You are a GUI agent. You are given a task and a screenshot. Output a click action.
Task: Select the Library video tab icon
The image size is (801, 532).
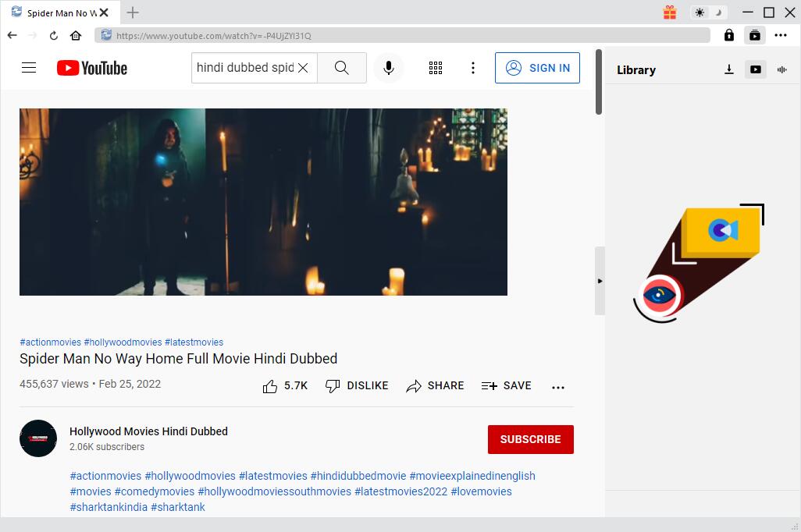pyautogui.click(x=755, y=69)
